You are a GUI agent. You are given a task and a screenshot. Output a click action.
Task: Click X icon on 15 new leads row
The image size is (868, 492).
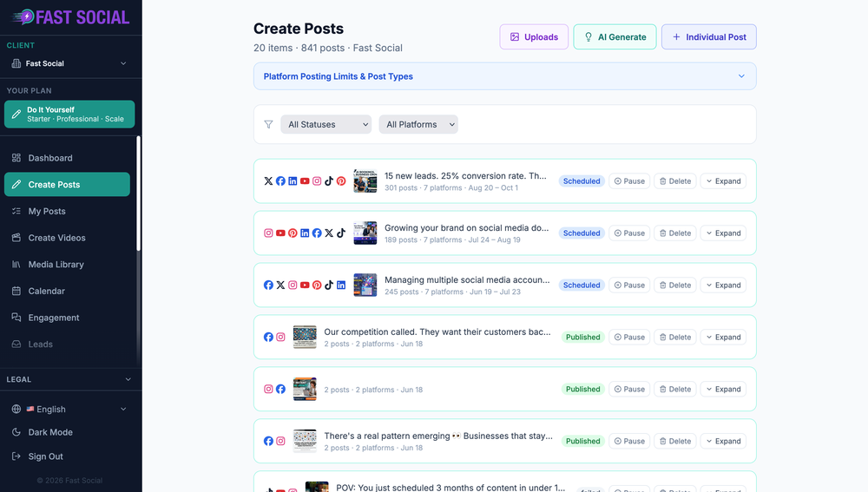point(268,181)
